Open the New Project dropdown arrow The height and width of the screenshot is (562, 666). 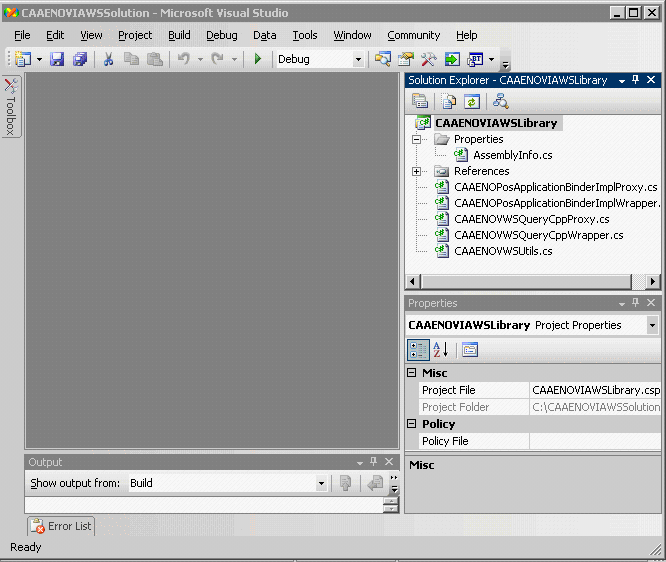(40, 59)
